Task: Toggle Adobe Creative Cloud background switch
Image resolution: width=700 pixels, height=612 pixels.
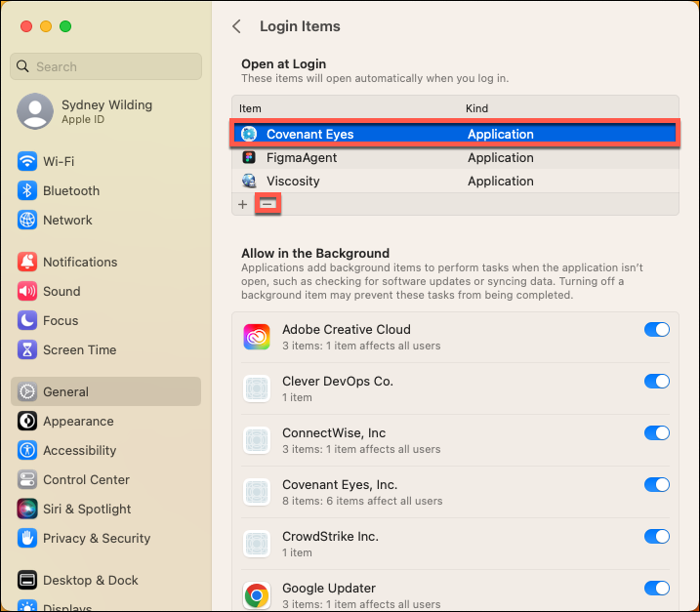Action: (656, 330)
